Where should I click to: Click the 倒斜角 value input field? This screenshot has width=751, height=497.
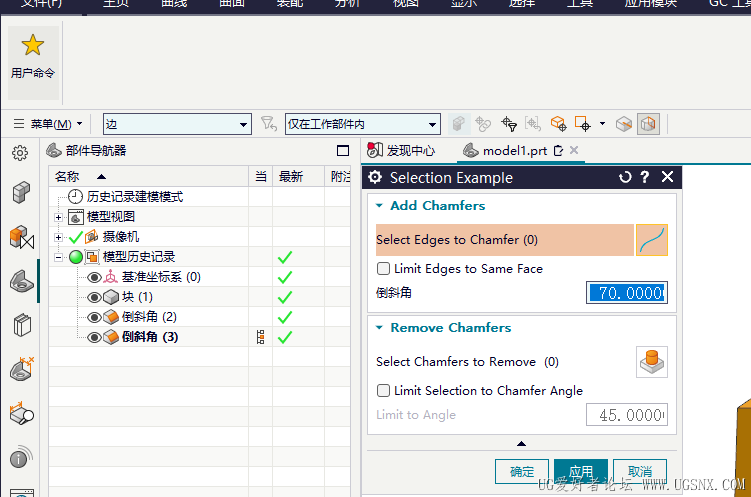tap(627, 293)
